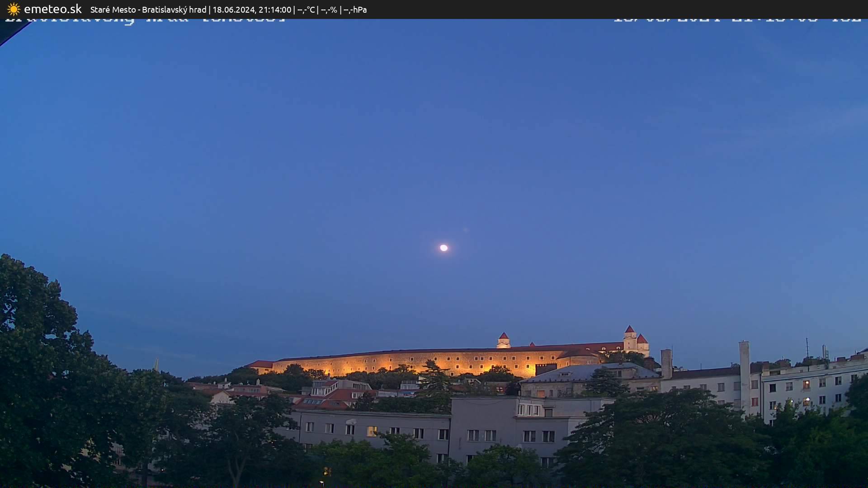Image resolution: width=868 pixels, height=488 pixels.
Task: Expand the location label Staré Mesto - Bratislavský hrad
Action: pyautogui.click(x=149, y=9)
